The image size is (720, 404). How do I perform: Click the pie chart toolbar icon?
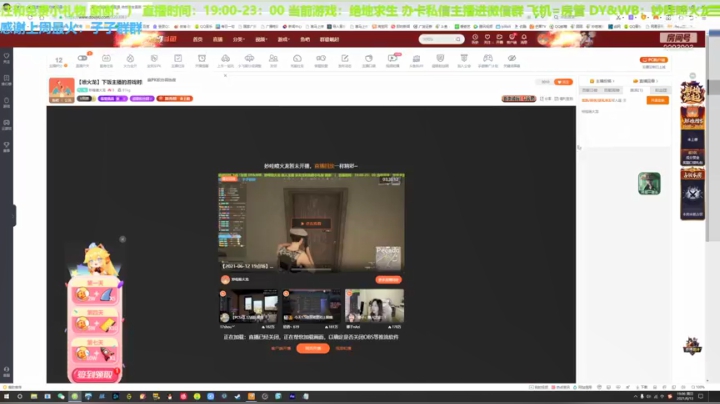[369, 58]
